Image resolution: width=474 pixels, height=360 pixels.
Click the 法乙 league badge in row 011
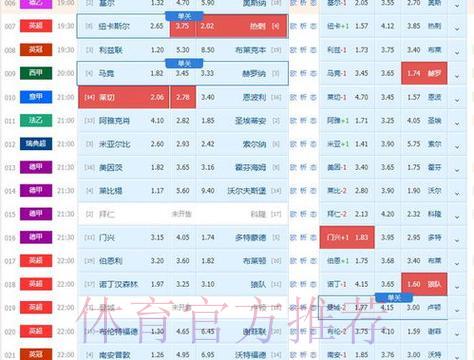pos(36,120)
